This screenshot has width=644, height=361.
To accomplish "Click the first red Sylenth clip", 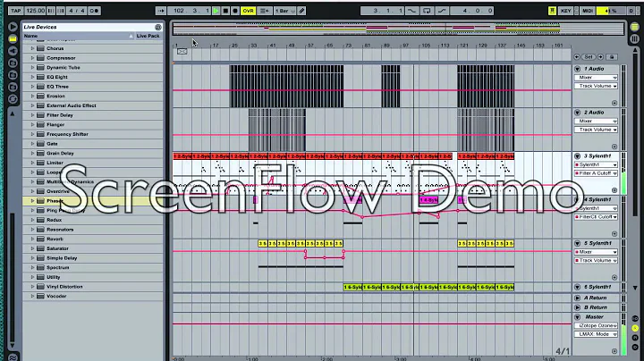I will point(182,156).
